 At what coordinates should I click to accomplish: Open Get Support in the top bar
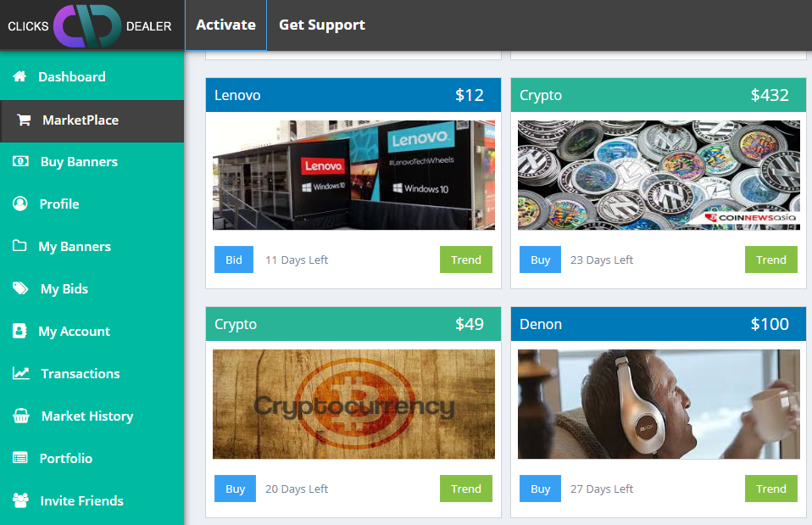322,25
